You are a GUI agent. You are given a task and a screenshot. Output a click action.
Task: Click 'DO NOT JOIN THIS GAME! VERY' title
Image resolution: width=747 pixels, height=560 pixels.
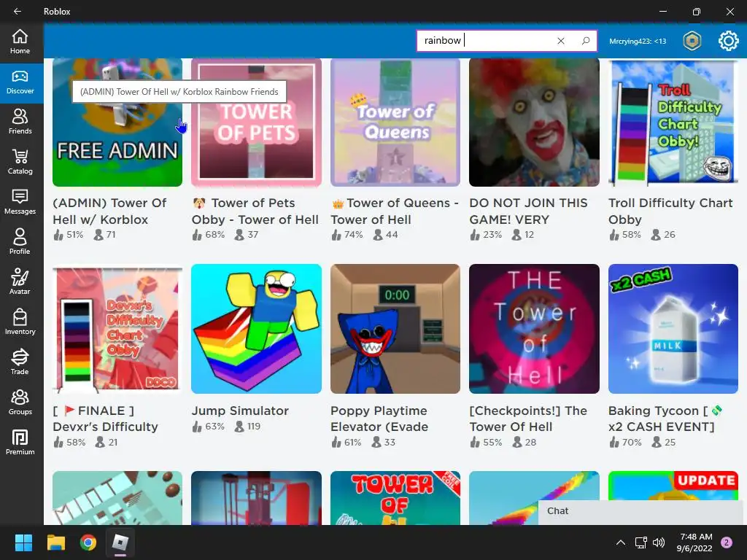(528, 211)
